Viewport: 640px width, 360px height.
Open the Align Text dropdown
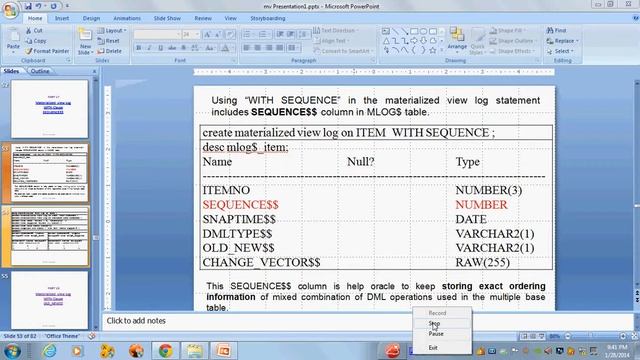point(332,41)
